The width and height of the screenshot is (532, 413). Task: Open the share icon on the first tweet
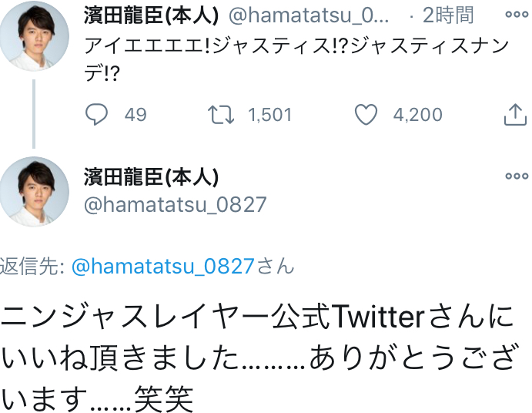[513, 115]
